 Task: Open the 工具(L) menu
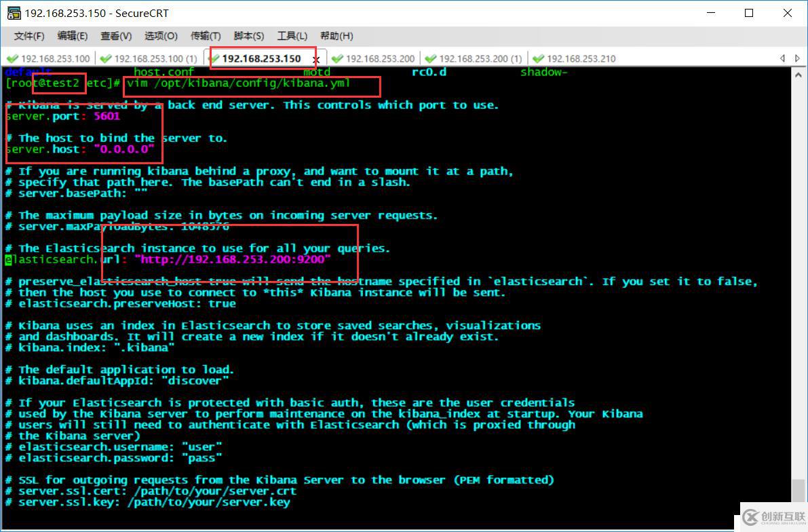pos(292,36)
